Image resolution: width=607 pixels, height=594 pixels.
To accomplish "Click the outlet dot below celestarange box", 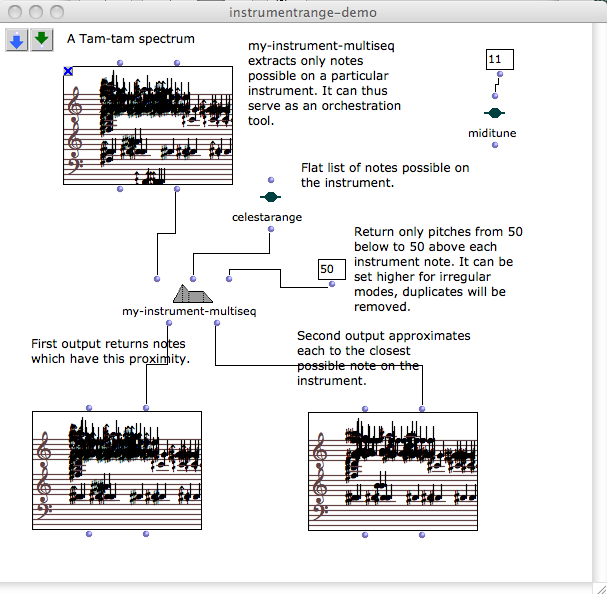I will tap(270, 230).
